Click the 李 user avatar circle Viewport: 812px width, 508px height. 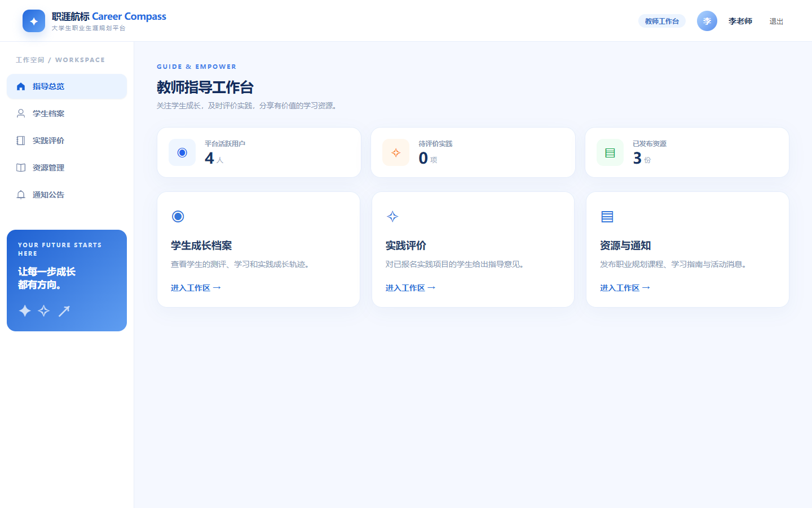[707, 21]
